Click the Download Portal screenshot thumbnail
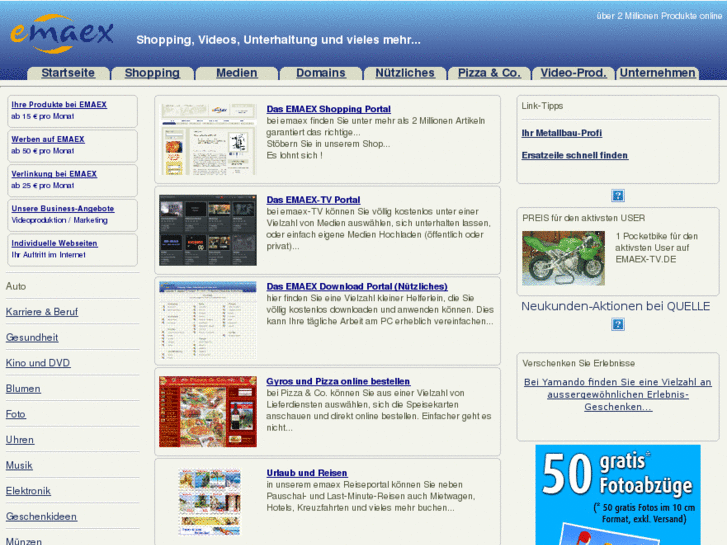This screenshot has height=545, width=727. tap(208, 320)
